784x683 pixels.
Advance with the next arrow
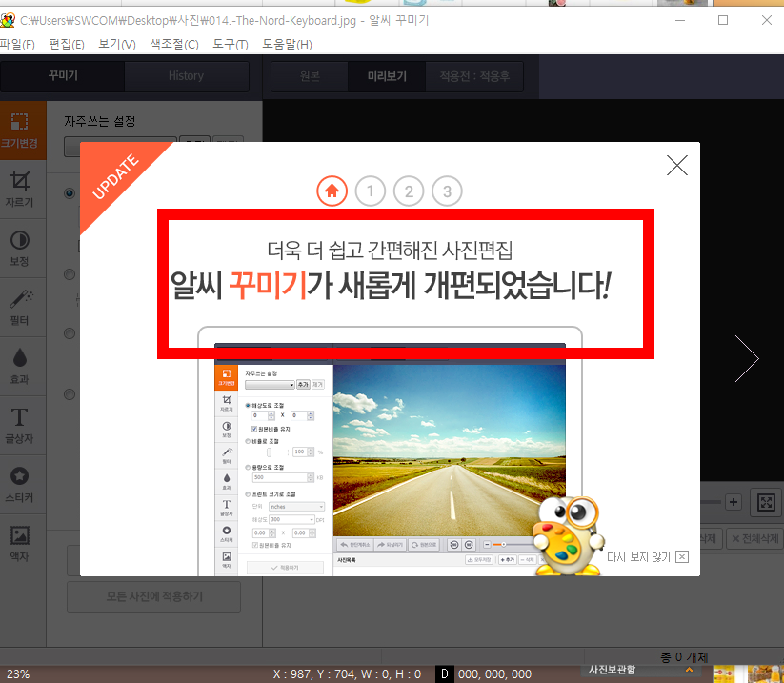click(x=747, y=358)
